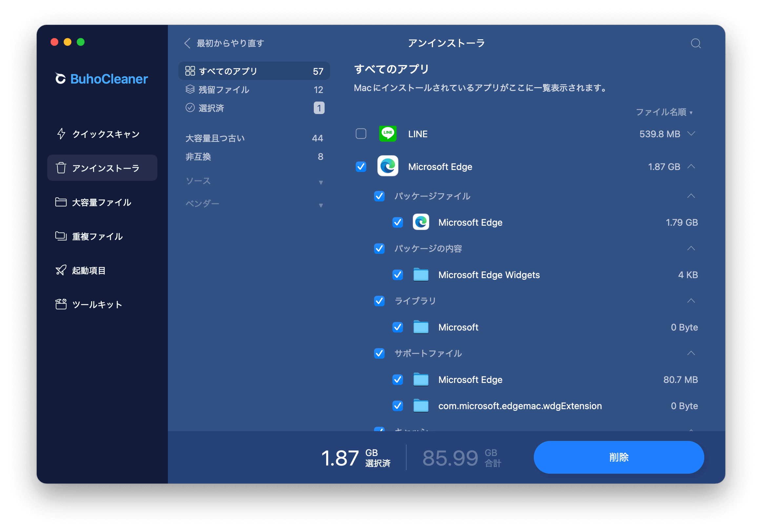This screenshot has width=762, height=532.
Task: Open the ツールキット sidebar item
Action: pyautogui.click(x=102, y=304)
